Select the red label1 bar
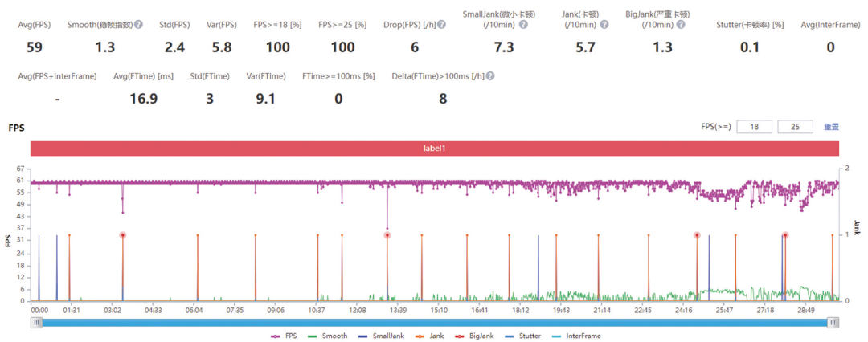868x342 pixels. click(x=435, y=149)
